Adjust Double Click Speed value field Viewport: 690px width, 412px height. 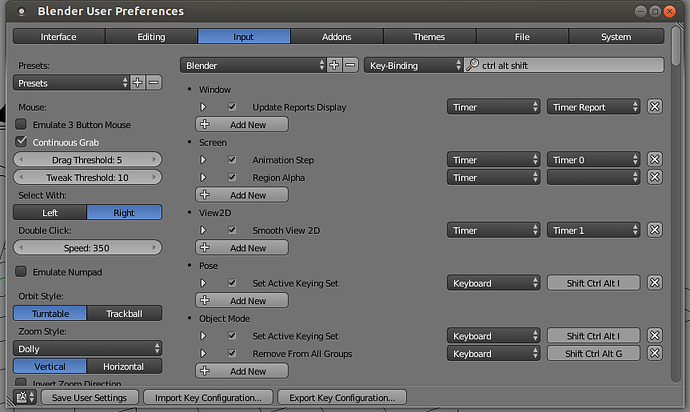coord(88,247)
